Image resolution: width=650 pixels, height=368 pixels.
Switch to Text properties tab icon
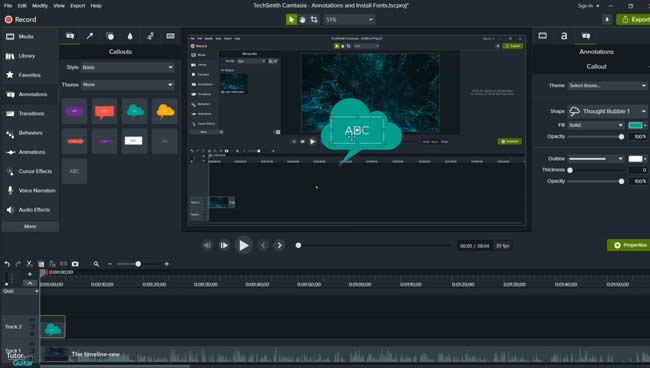[564, 36]
